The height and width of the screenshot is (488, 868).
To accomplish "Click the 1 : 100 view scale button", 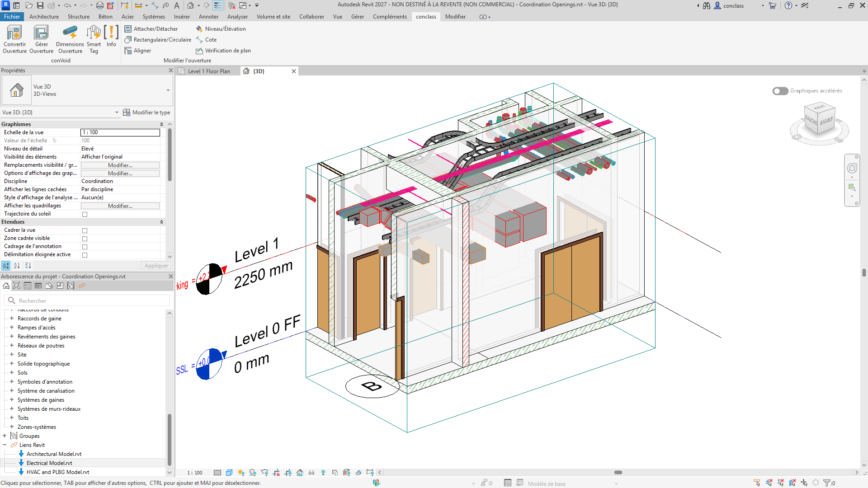I will pos(195,473).
